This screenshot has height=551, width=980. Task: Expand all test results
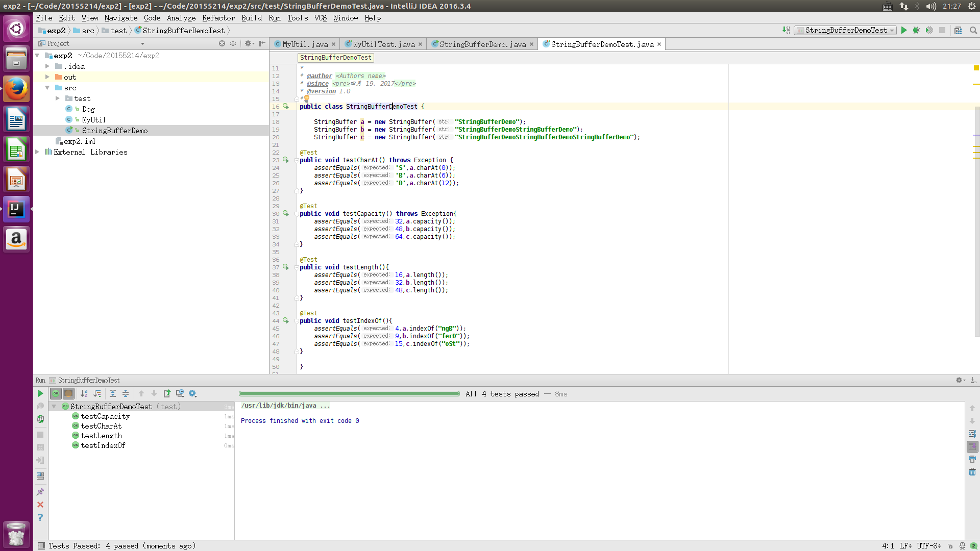click(x=113, y=393)
